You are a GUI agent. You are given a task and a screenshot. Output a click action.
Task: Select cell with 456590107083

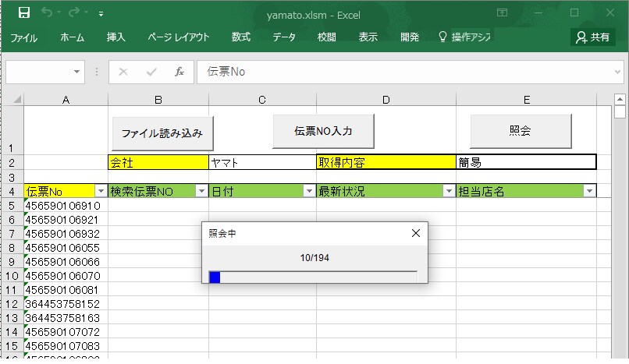coord(66,346)
